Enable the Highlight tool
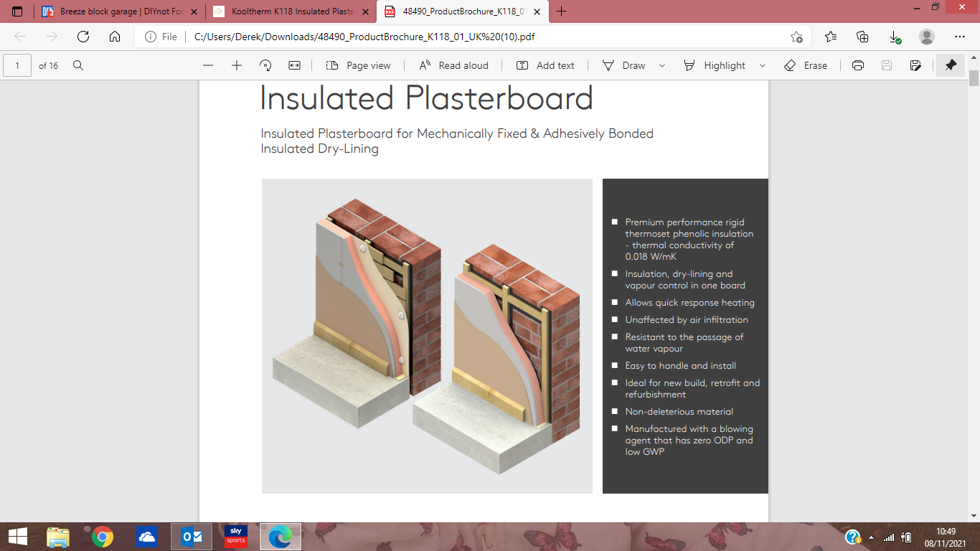 click(717, 65)
